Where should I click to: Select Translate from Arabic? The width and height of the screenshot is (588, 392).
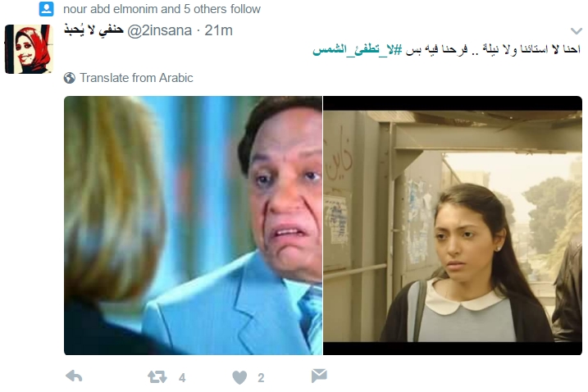tap(136, 78)
